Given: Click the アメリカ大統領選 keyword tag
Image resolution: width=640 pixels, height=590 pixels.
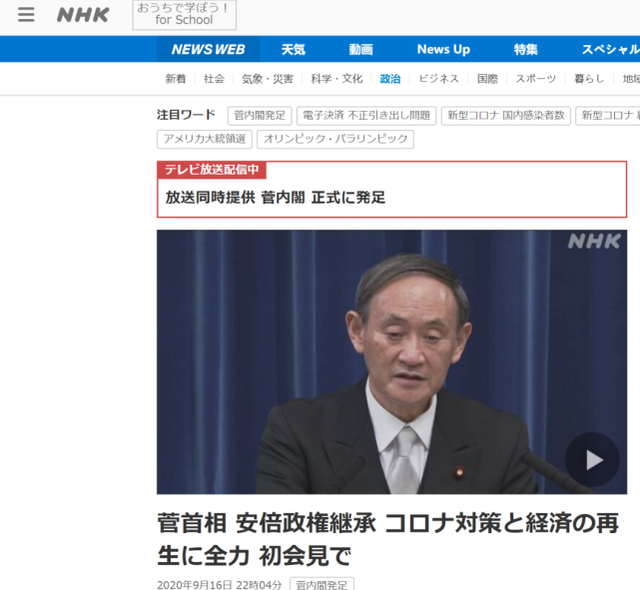Looking at the screenshot, I should click(204, 139).
